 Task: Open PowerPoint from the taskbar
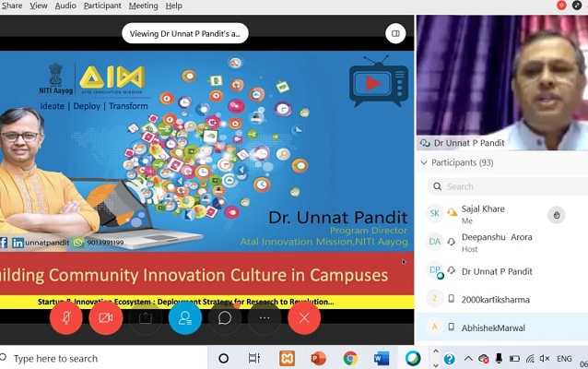[x=319, y=358]
